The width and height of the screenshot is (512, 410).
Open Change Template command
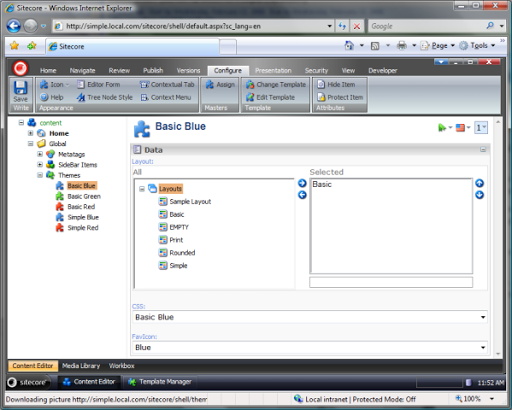tap(276, 85)
